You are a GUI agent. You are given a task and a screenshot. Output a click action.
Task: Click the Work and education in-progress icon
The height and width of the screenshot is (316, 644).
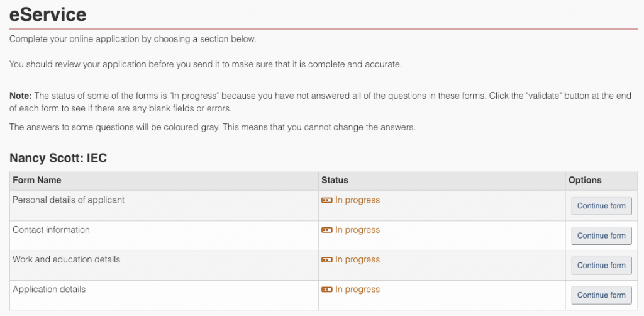point(326,260)
